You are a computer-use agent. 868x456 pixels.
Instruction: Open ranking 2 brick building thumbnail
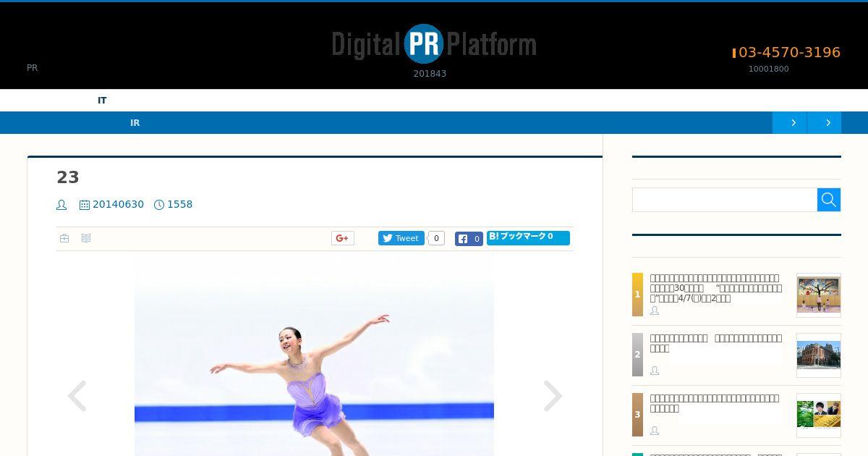tap(819, 355)
